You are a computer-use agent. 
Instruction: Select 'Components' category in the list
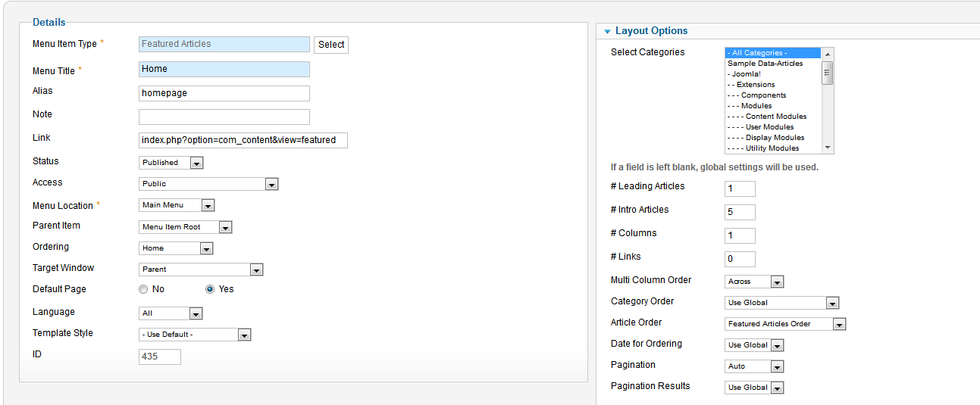point(763,95)
